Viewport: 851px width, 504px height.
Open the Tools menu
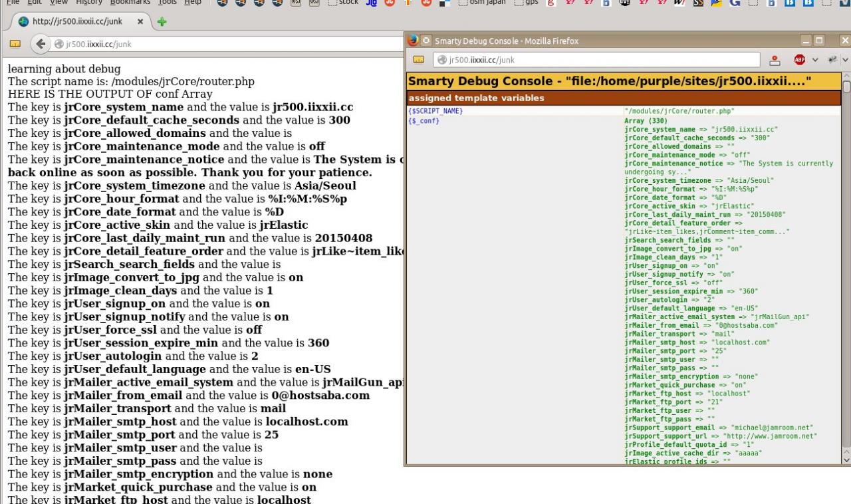click(166, 3)
